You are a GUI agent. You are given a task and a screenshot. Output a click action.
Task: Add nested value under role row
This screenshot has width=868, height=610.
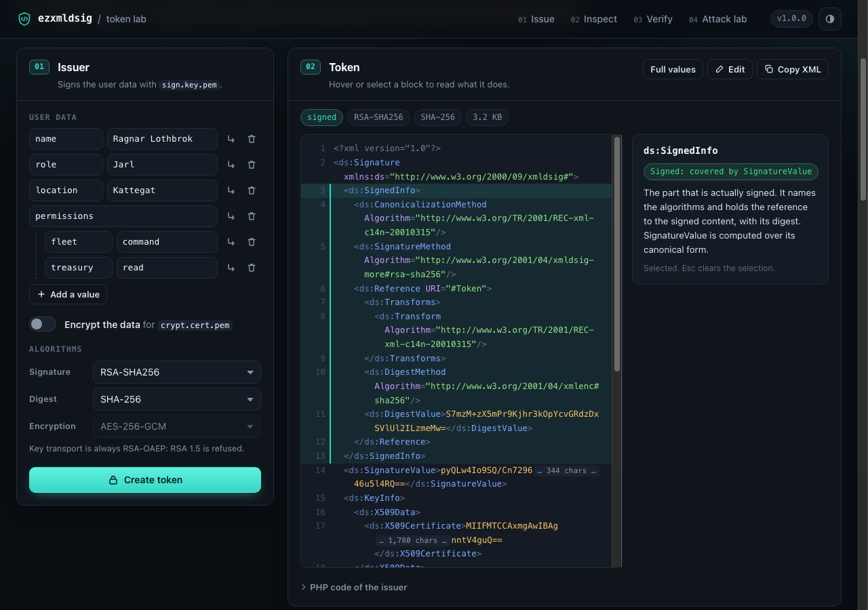(231, 165)
